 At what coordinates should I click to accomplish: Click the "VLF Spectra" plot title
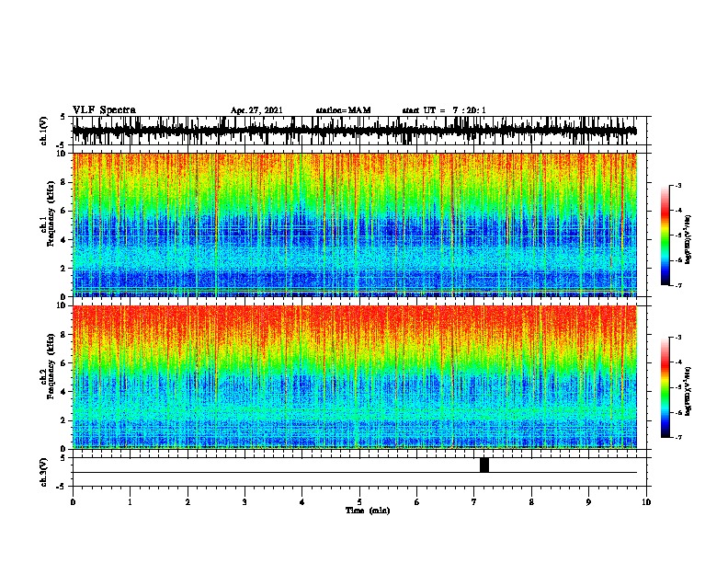104,110
